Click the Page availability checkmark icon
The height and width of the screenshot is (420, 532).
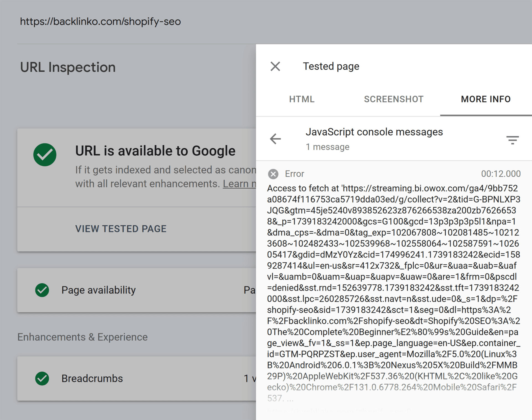[42, 290]
